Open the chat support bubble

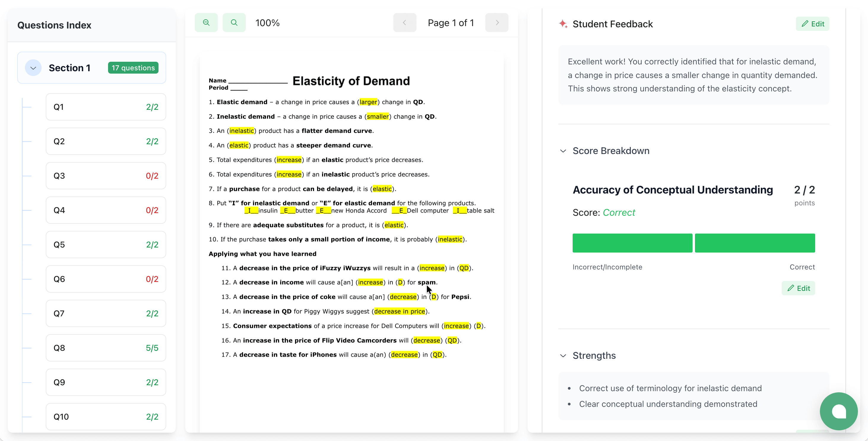[839, 411]
